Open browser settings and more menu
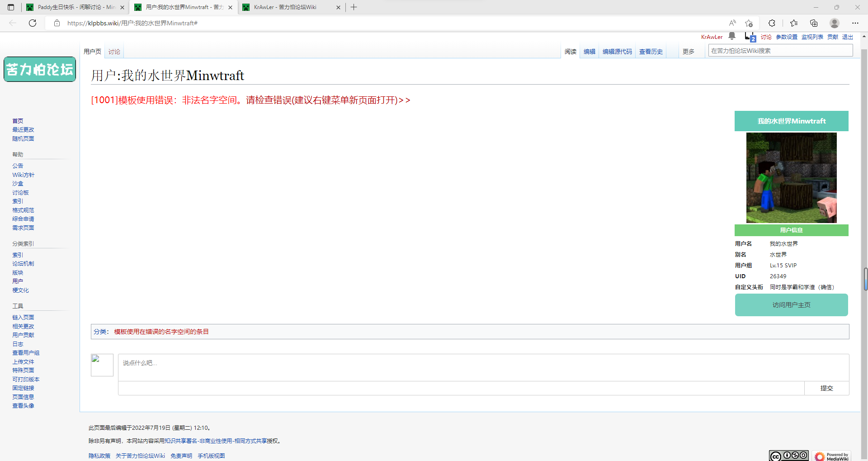Viewport: 868px width, 461px height. (855, 23)
